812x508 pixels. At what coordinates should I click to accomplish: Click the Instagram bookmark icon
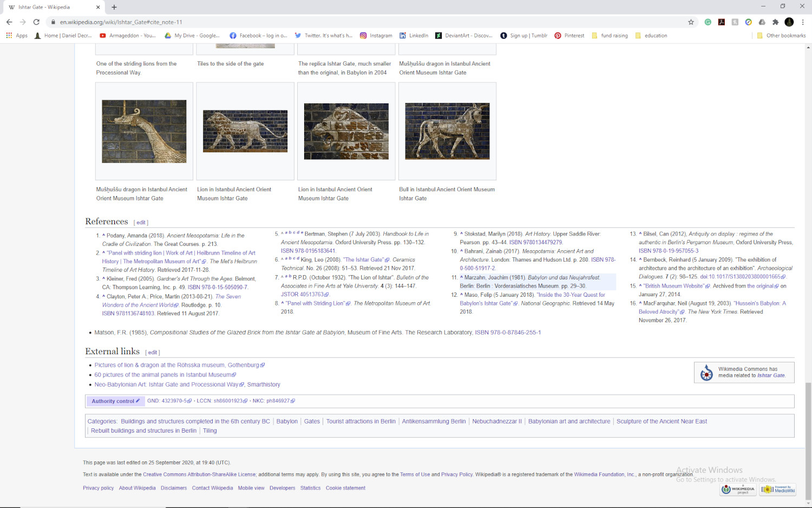coord(364,35)
